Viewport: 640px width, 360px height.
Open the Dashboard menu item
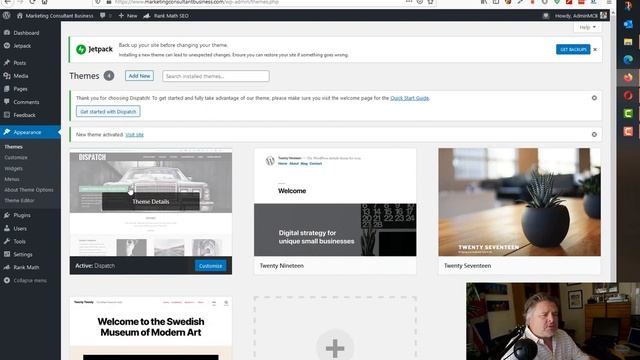click(x=26, y=33)
